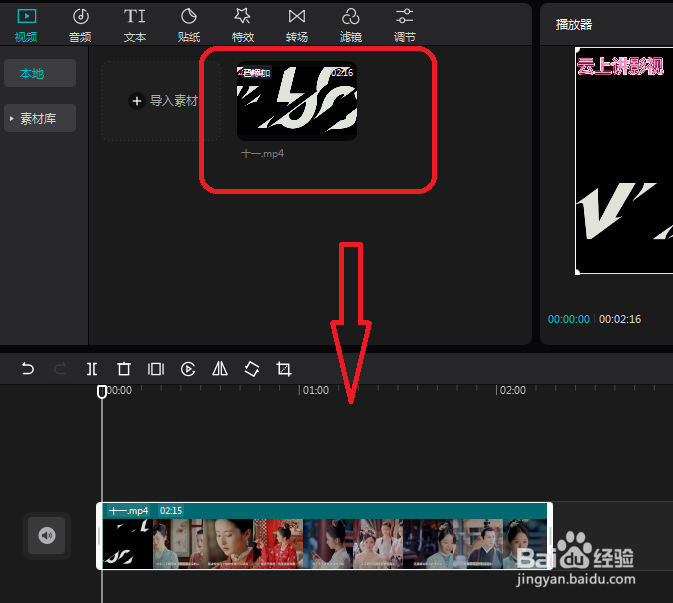Open the 视频 video tab
This screenshot has width=673, height=603.
pos(26,25)
